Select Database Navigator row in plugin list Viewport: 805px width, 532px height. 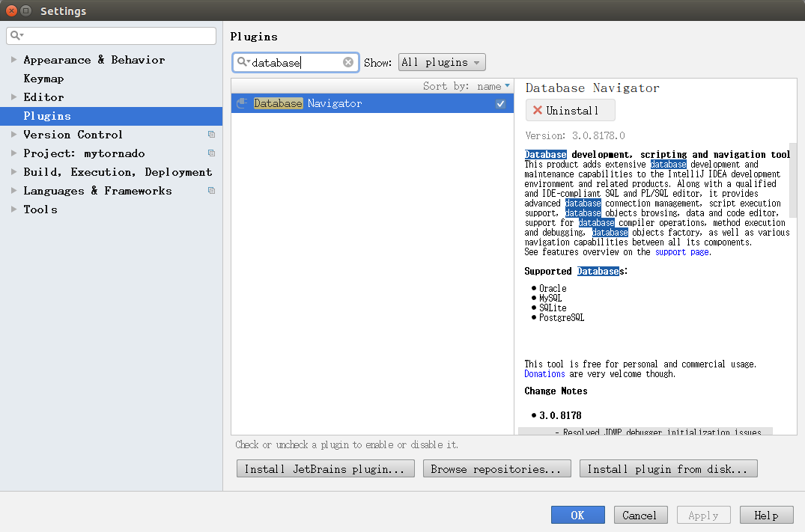[372, 103]
